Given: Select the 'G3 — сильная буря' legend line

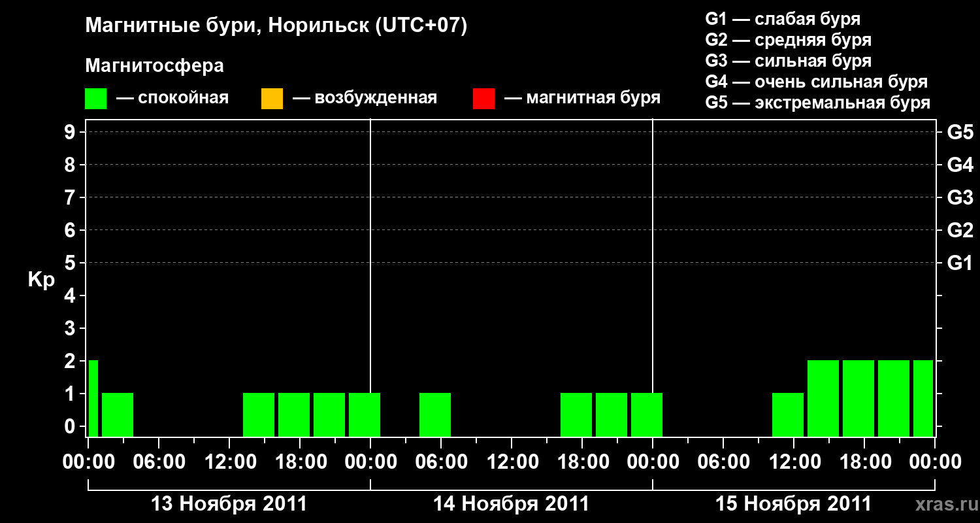Looking at the screenshot, I should pos(788,61).
